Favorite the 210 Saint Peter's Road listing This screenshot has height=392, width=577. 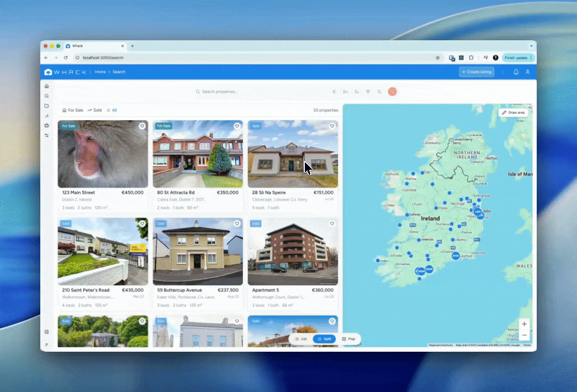tap(142, 223)
